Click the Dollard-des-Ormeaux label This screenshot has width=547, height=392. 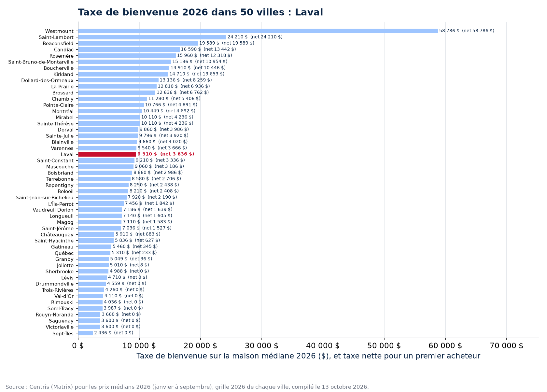pos(48,80)
